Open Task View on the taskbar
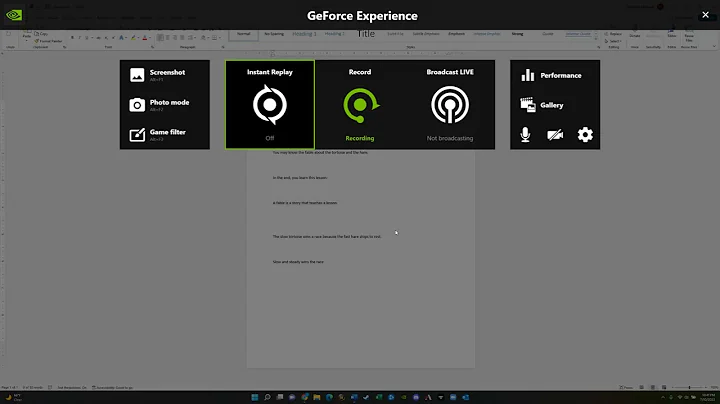Screen dimensions: 720x404 click(280, 397)
